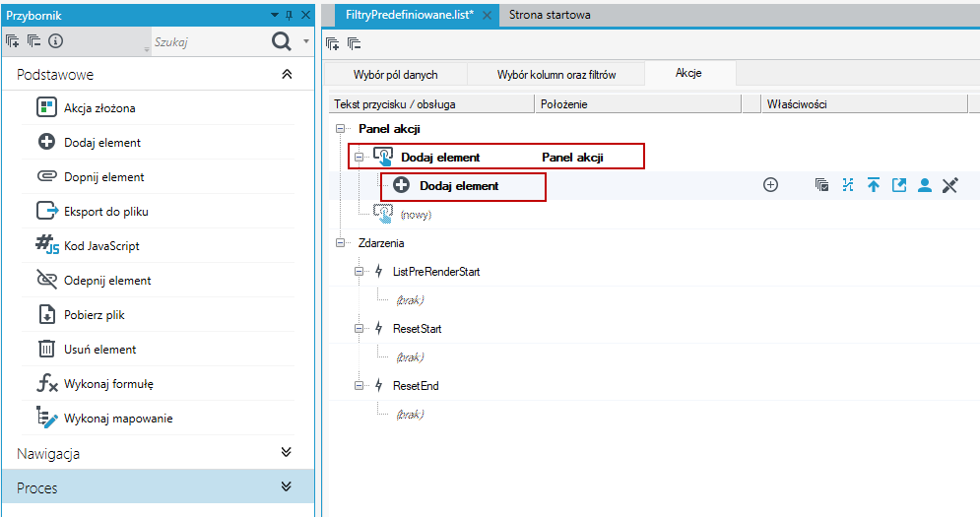Click the Tekst przycisku / obsługa column header
This screenshot has width=980, height=517.
431,103
